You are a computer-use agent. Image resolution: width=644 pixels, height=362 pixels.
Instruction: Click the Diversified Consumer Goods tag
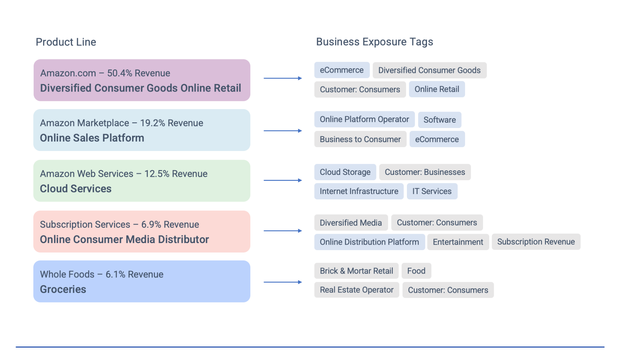coord(430,70)
